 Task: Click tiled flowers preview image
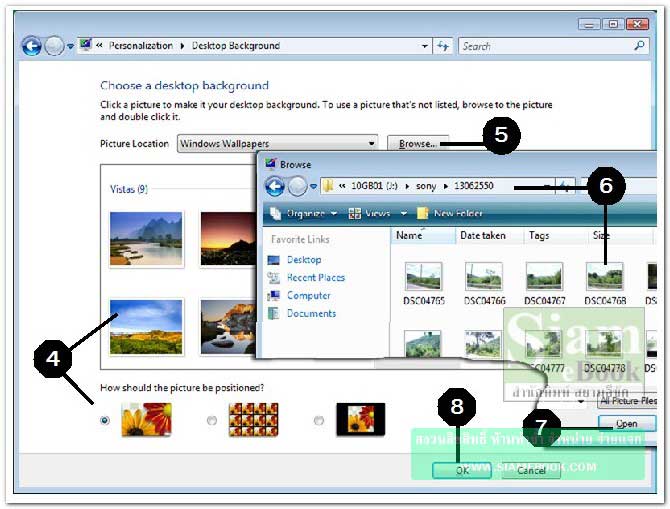tap(253, 419)
